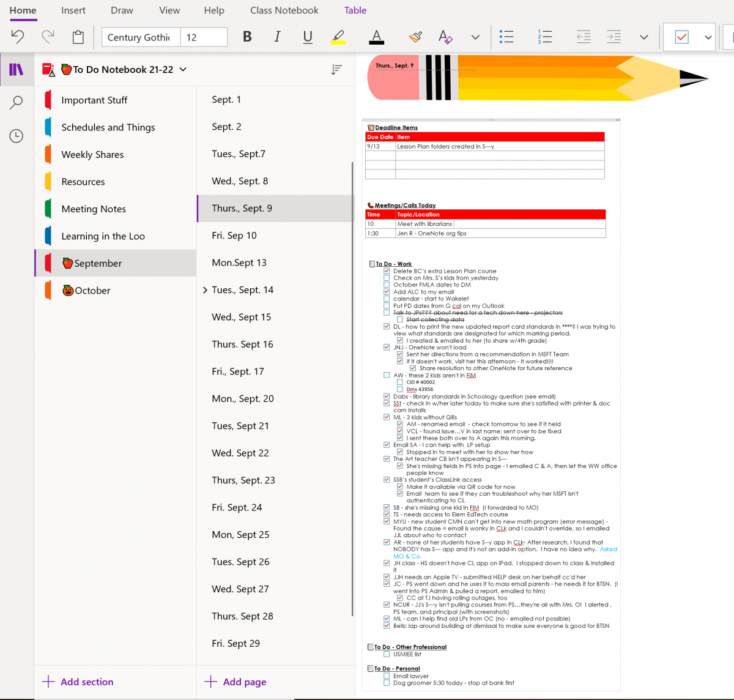Switch to the Insert tab
Screen dimensions: 734x700
click(73, 10)
